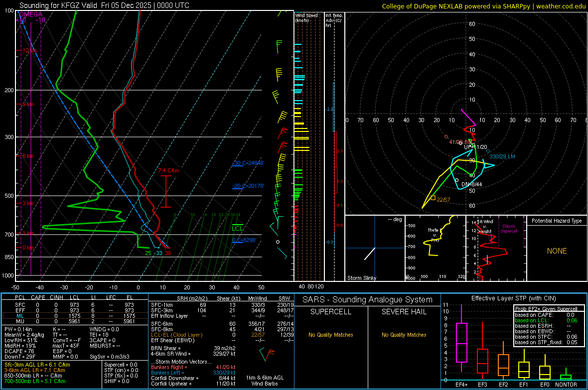Select the SFC parcel row

(75, 305)
